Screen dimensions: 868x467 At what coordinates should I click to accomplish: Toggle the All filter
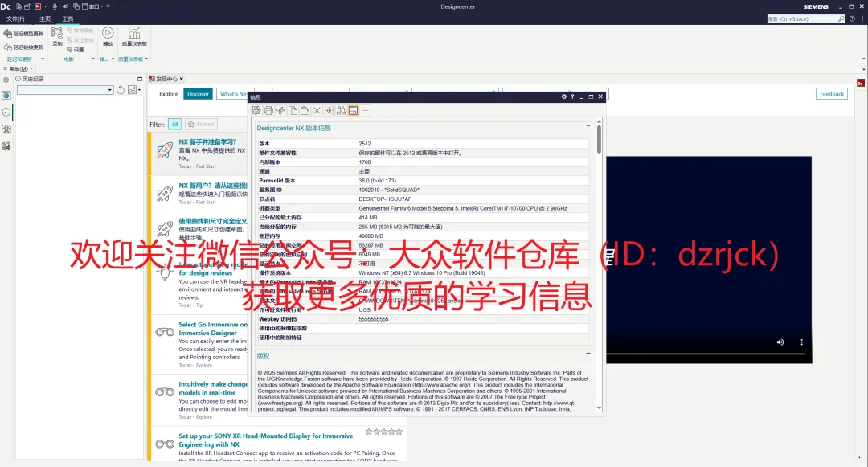tap(175, 125)
